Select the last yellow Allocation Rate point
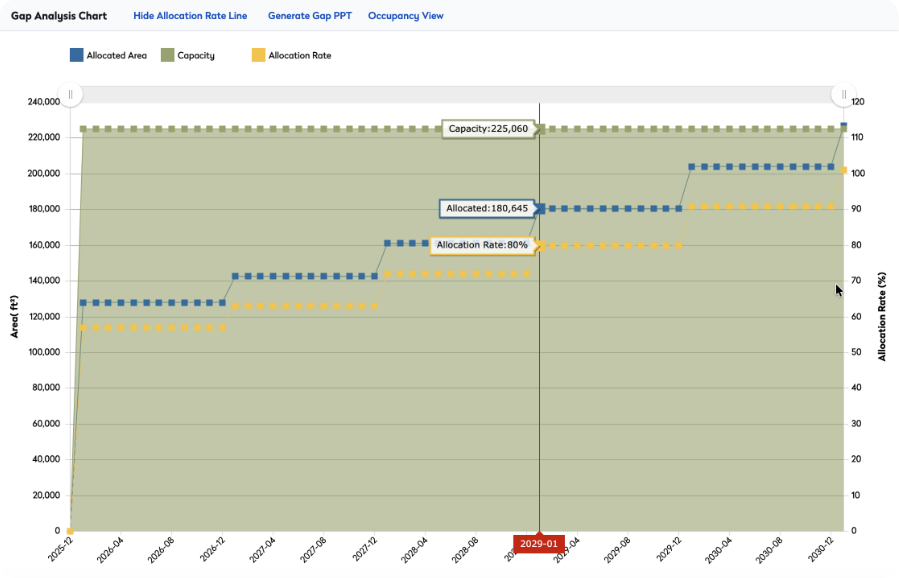The height and width of the screenshot is (578, 899). (844, 170)
